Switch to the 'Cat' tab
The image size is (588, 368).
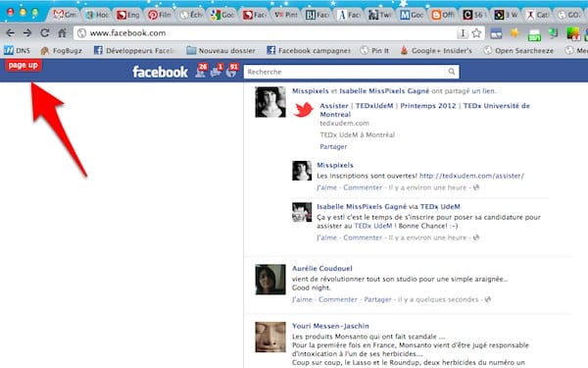tap(538, 15)
